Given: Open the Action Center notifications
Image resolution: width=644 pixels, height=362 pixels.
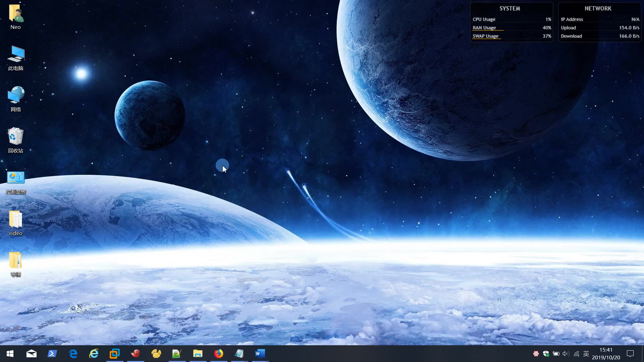Looking at the screenshot, I should 630,354.
